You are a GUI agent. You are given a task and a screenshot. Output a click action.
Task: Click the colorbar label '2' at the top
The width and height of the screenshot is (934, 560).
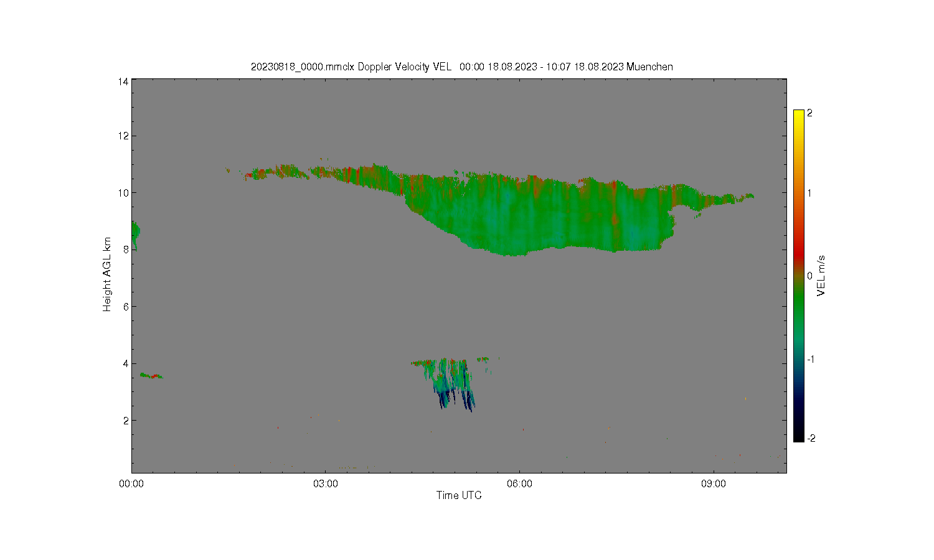(x=809, y=113)
